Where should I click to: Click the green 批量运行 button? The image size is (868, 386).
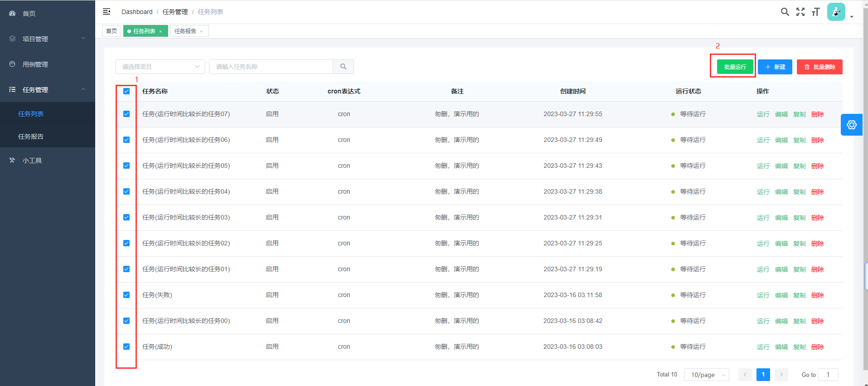[x=735, y=67]
